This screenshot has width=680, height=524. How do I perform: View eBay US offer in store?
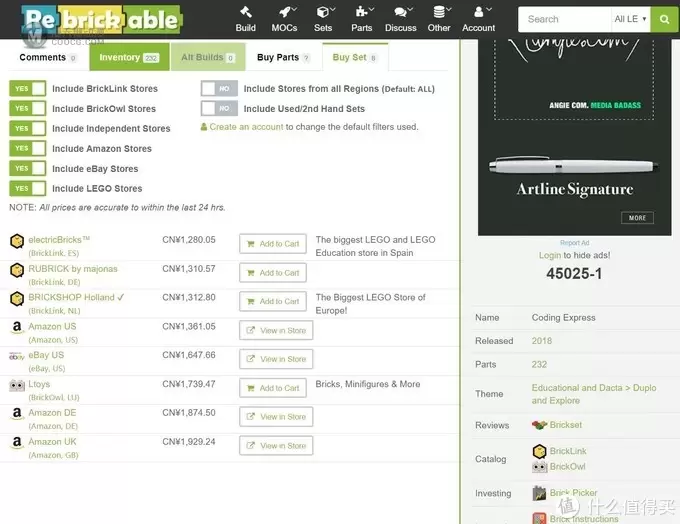[x=276, y=359]
